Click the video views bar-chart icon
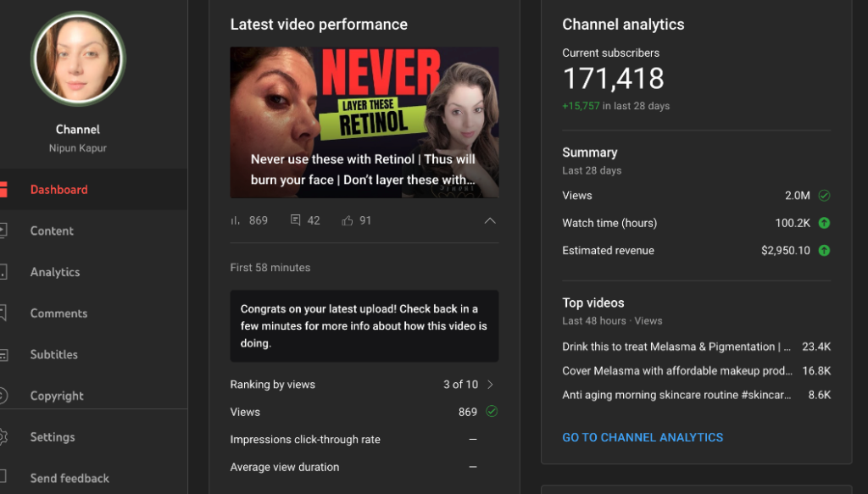868x494 pixels. pyautogui.click(x=236, y=220)
